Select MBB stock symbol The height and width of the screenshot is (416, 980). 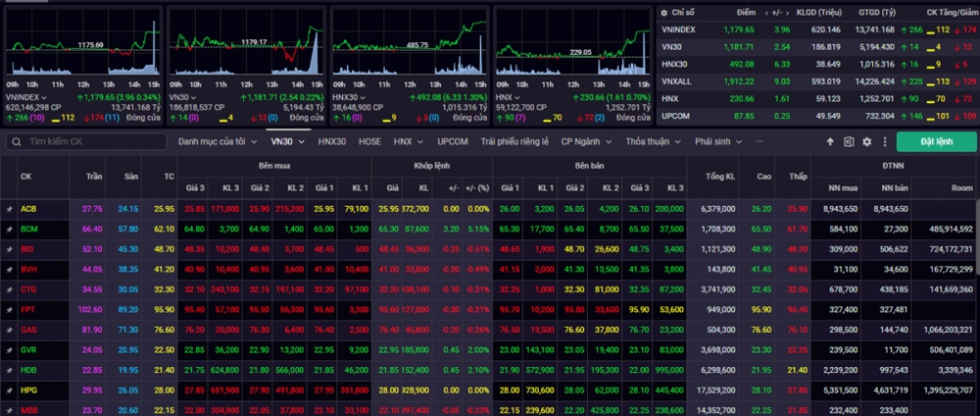[x=28, y=410]
